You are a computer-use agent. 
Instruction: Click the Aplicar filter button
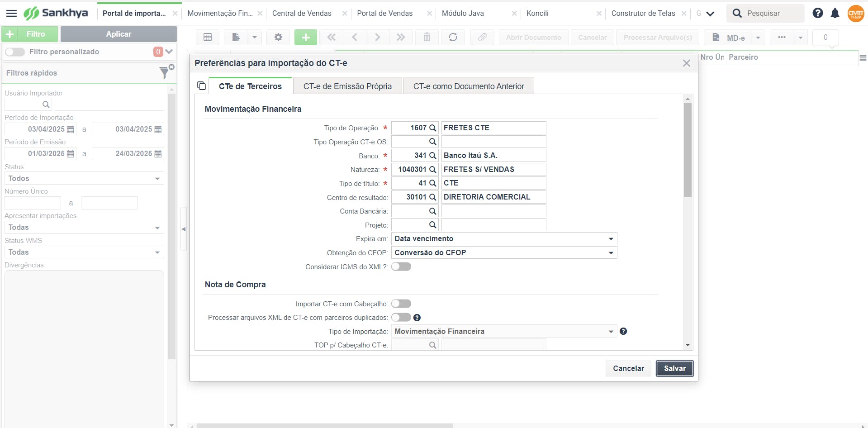(119, 34)
